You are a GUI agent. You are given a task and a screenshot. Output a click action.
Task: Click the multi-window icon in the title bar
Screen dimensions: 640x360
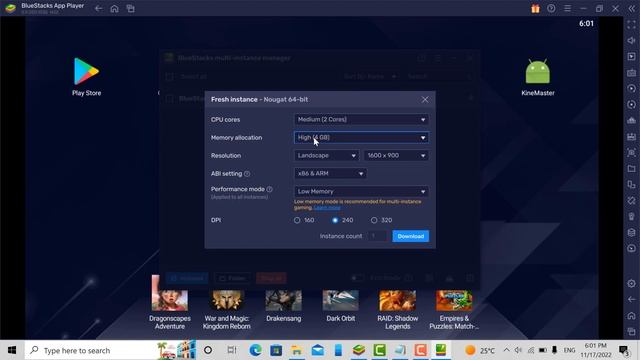coord(131,9)
